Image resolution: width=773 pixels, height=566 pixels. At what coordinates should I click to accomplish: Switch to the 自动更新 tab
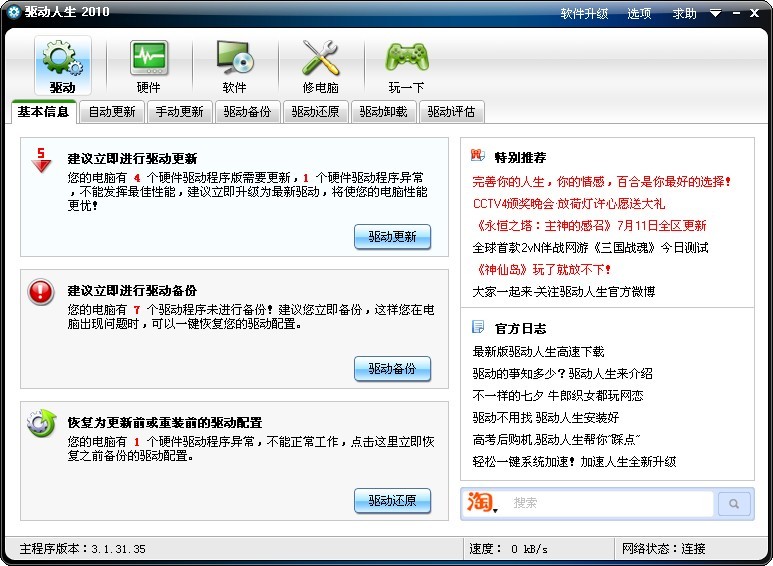tap(111, 112)
